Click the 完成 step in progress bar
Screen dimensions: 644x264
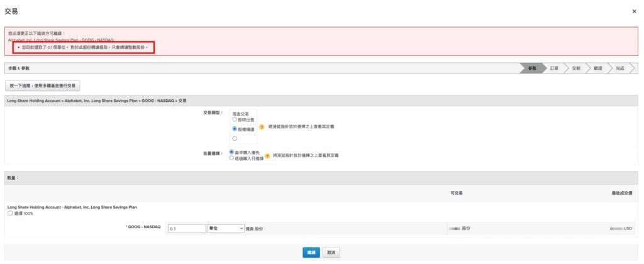pyautogui.click(x=619, y=68)
